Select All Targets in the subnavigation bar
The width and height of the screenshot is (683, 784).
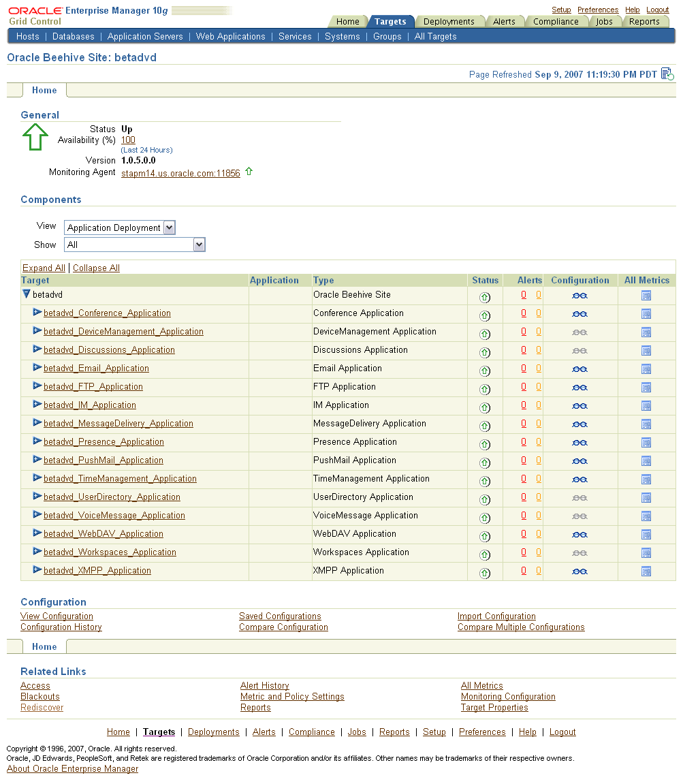[436, 37]
